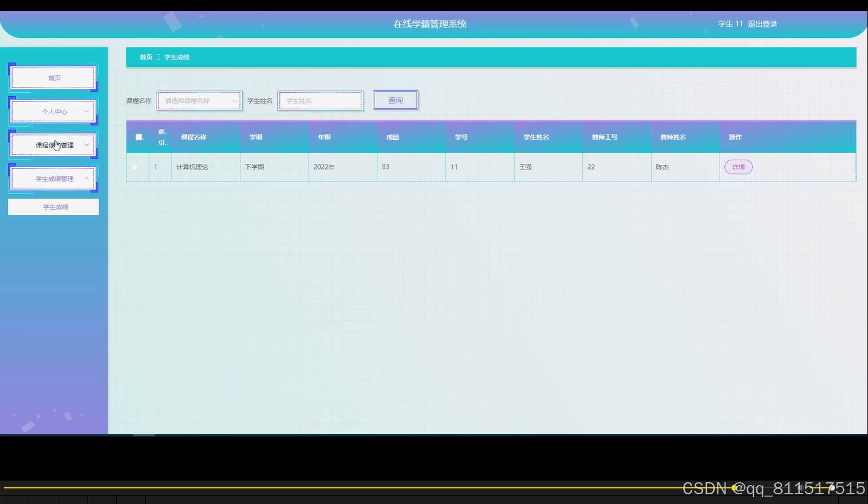Click the 在线学籍管理系统 header title
The image size is (868, 504).
pyautogui.click(x=430, y=24)
